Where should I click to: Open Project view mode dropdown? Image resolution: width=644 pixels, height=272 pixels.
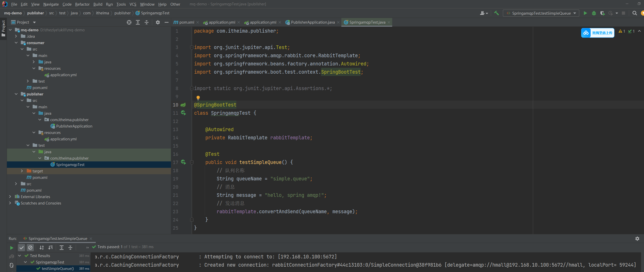pos(34,22)
